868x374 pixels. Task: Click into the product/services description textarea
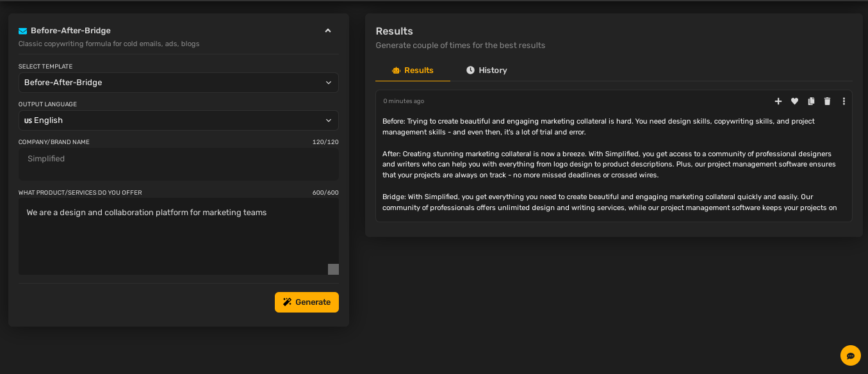(179, 236)
